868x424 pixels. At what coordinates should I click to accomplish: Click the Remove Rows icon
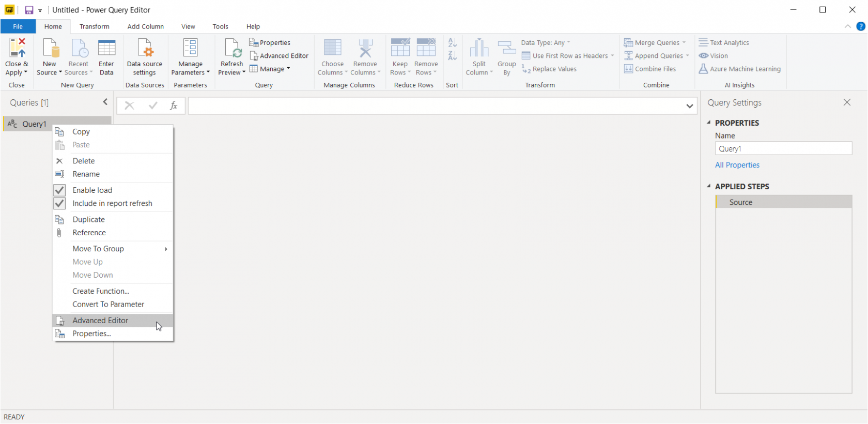[x=426, y=48]
